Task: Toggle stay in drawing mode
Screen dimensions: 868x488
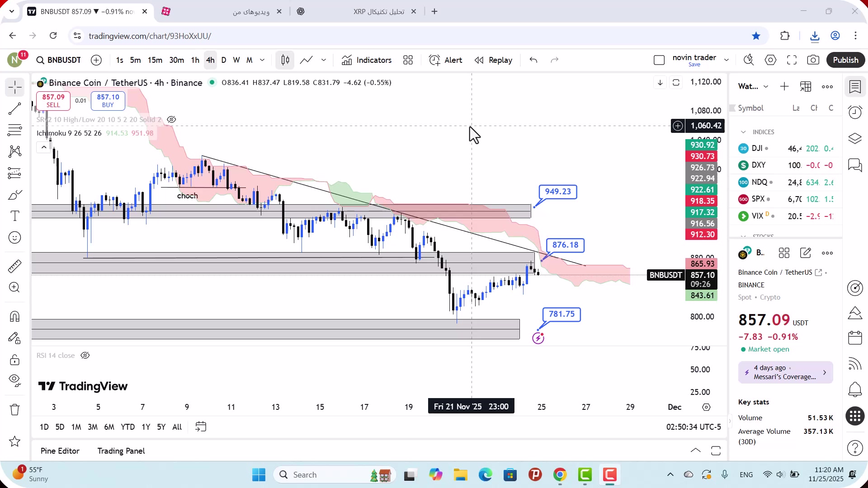Action: 14,338
